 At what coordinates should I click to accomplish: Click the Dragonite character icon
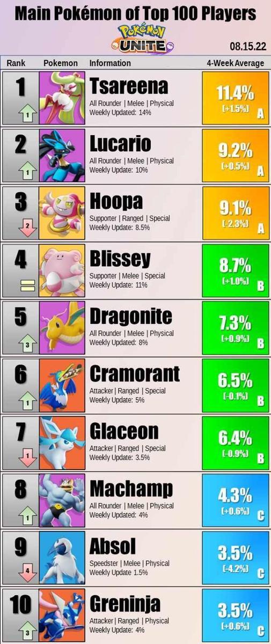pos(62,328)
